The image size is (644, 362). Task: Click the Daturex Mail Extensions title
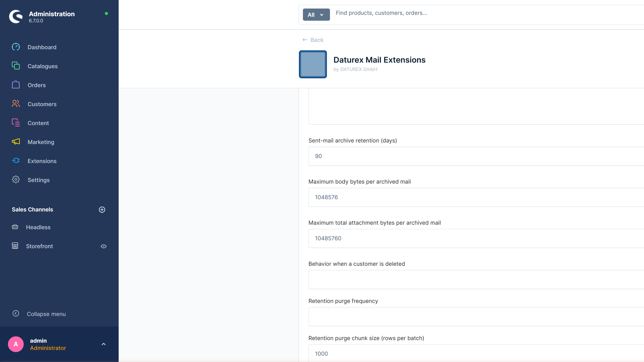tap(379, 60)
